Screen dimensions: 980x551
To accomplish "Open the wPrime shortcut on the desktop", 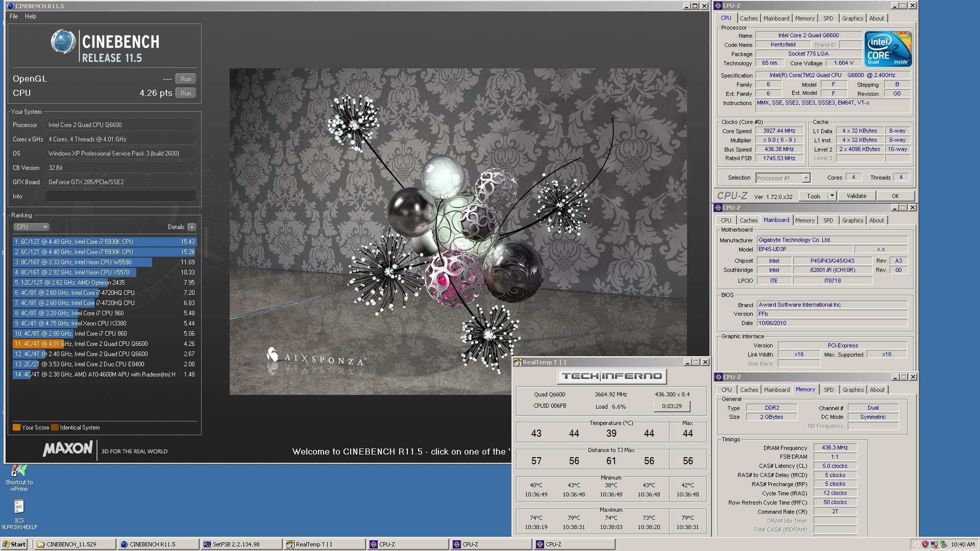I will pyautogui.click(x=19, y=478).
